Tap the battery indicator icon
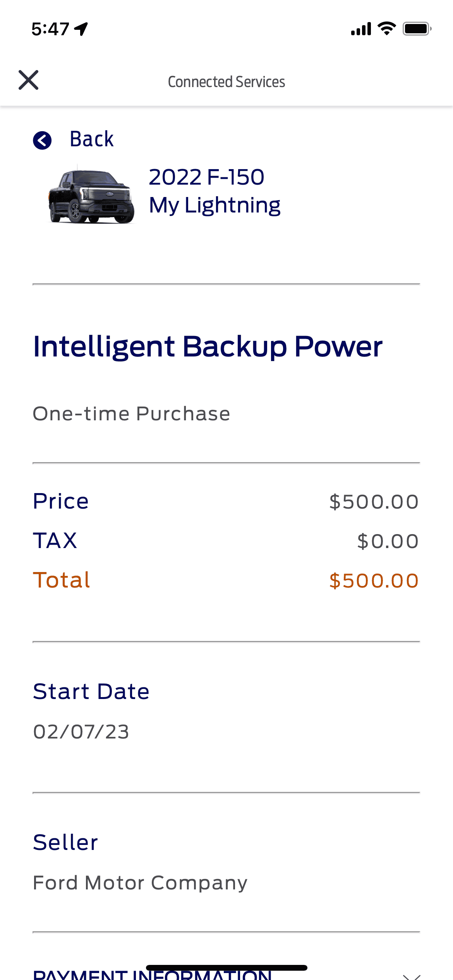Image resolution: width=453 pixels, height=980 pixels. click(417, 29)
